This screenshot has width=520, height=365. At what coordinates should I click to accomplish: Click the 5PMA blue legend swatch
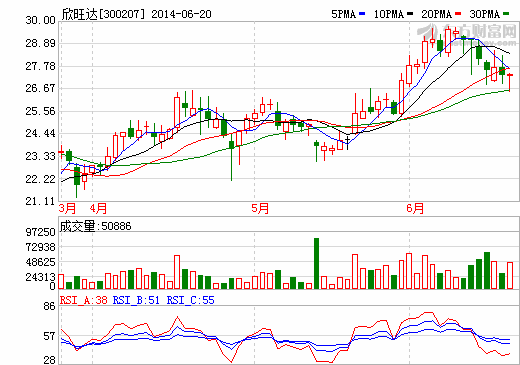(x=362, y=14)
